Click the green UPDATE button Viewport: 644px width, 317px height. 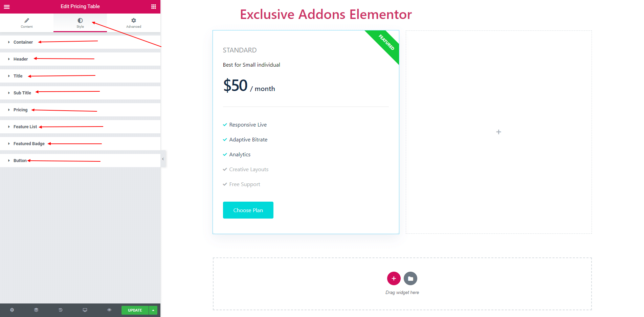[135, 310]
